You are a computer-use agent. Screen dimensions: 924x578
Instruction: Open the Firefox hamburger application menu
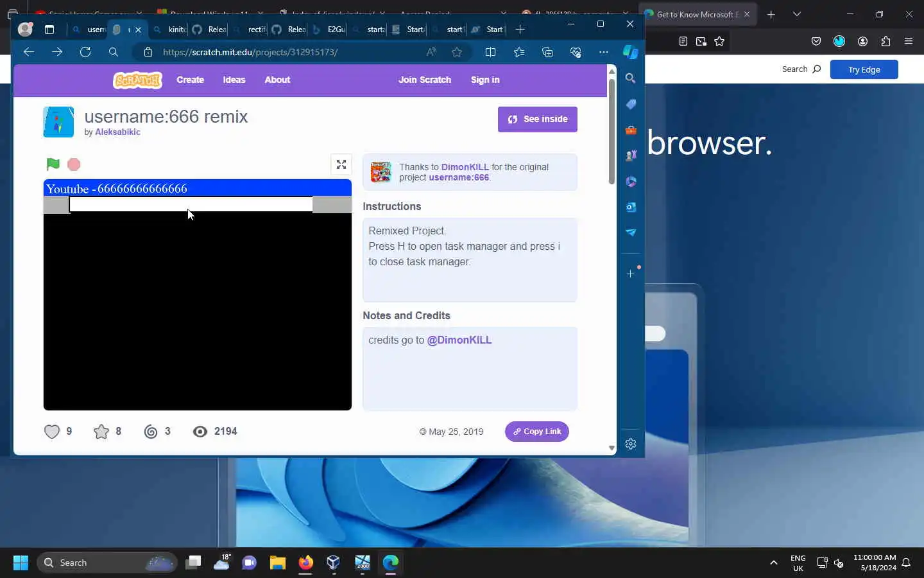pyautogui.click(x=909, y=41)
